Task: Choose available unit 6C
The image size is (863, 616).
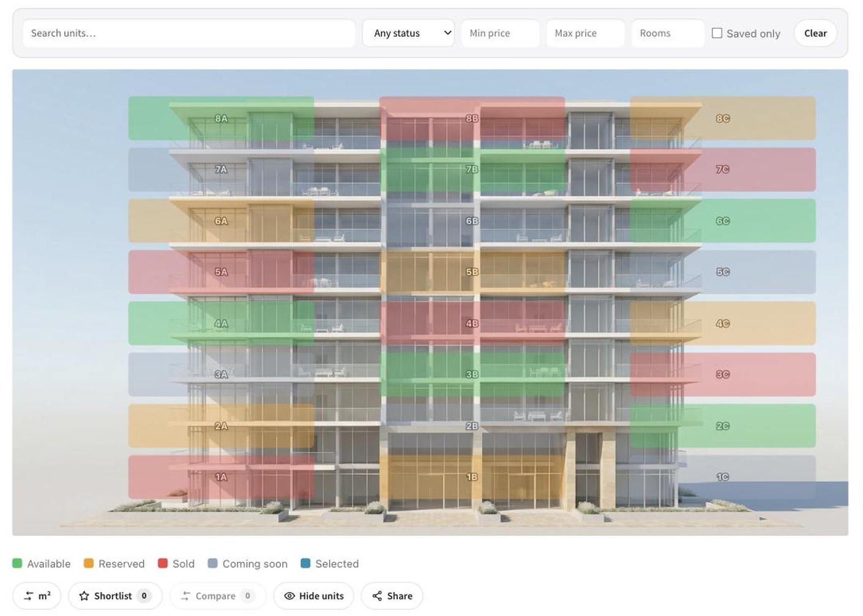Action: (723, 221)
